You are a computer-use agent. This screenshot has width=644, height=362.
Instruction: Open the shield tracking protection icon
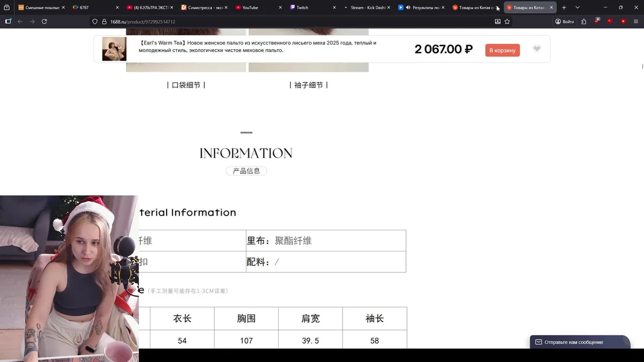(x=95, y=22)
